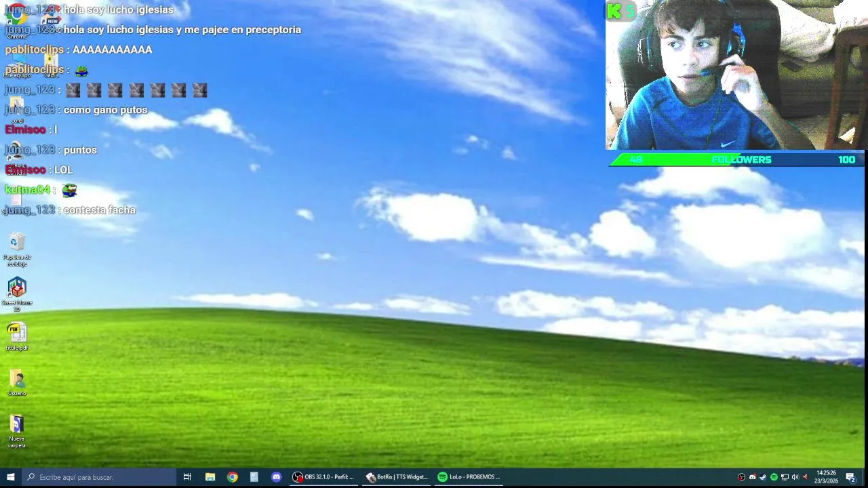Open the Windows Start menu
Image resolution: width=868 pixels, height=488 pixels.
(x=10, y=477)
